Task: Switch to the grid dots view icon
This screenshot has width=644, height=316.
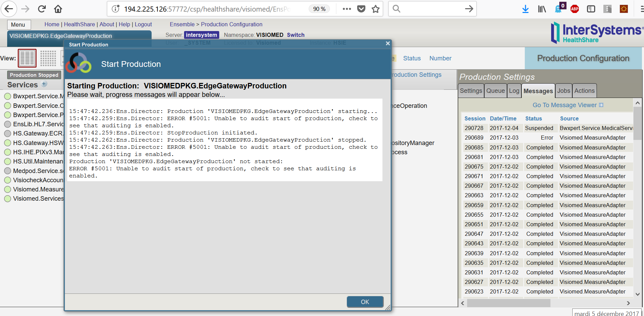Action: click(x=48, y=58)
